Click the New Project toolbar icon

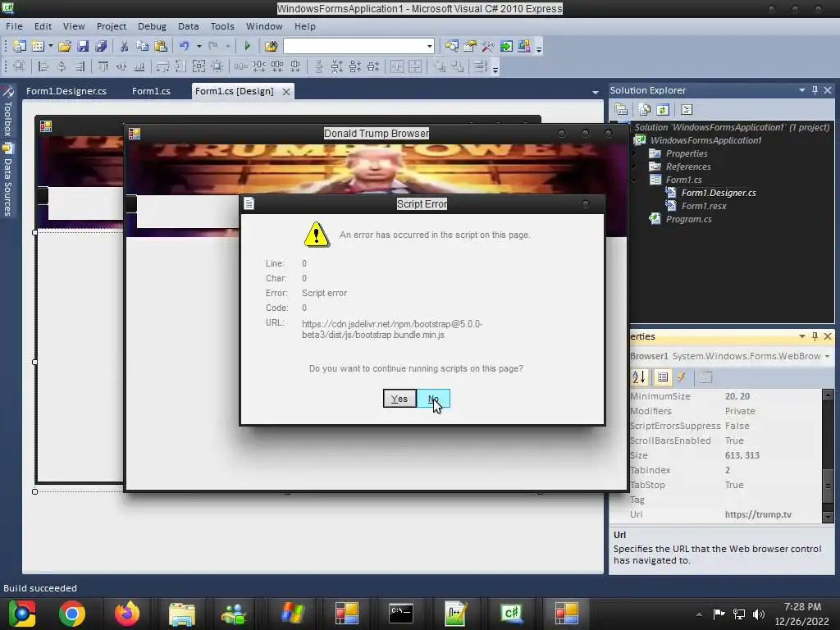pyautogui.click(x=20, y=46)
